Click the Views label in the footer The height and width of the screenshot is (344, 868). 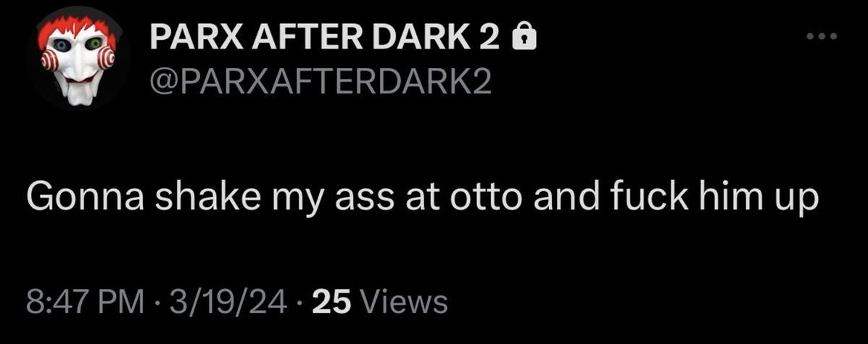point(404,302)
